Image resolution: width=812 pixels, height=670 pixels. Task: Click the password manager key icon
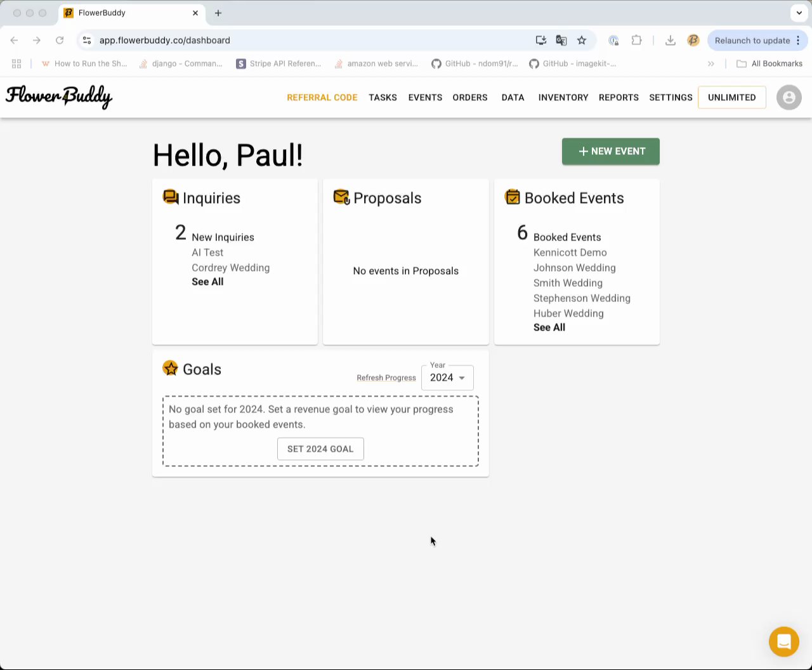point(613,40)
